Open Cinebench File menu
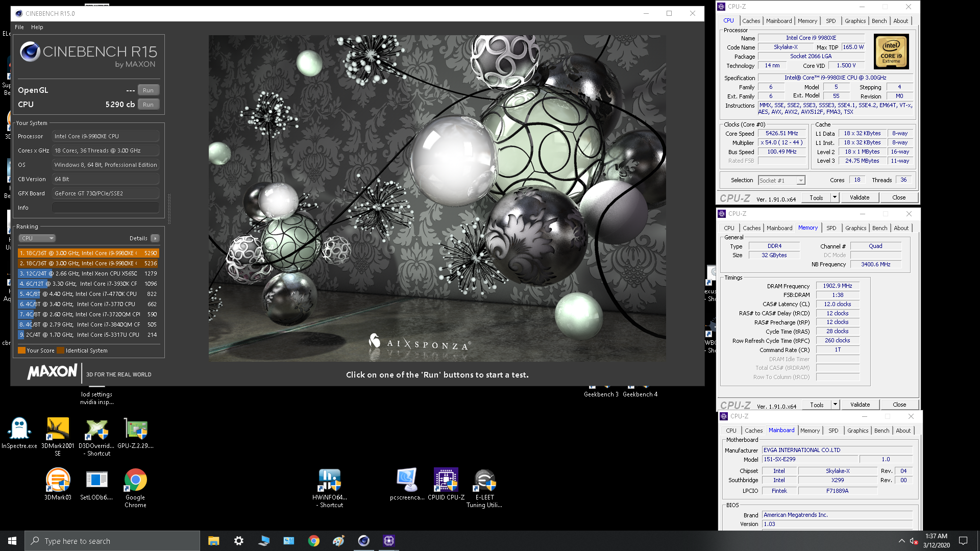 [x=19, y=27]
